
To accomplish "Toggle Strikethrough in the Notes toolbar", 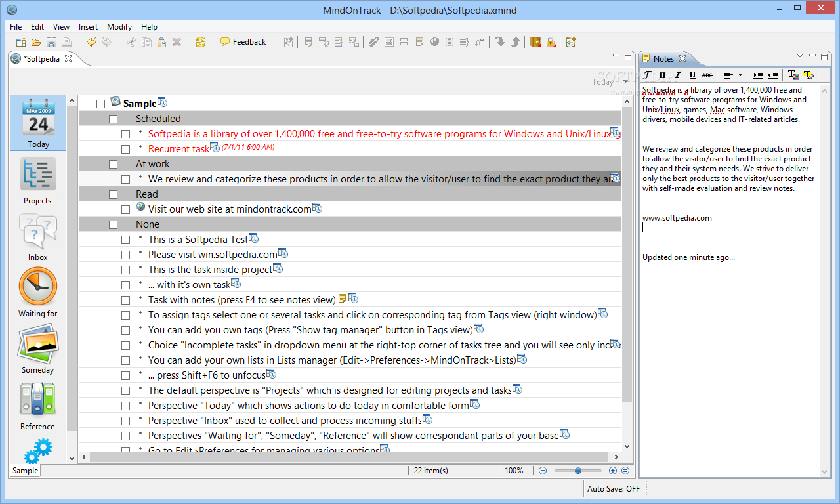I will point(707,75).
